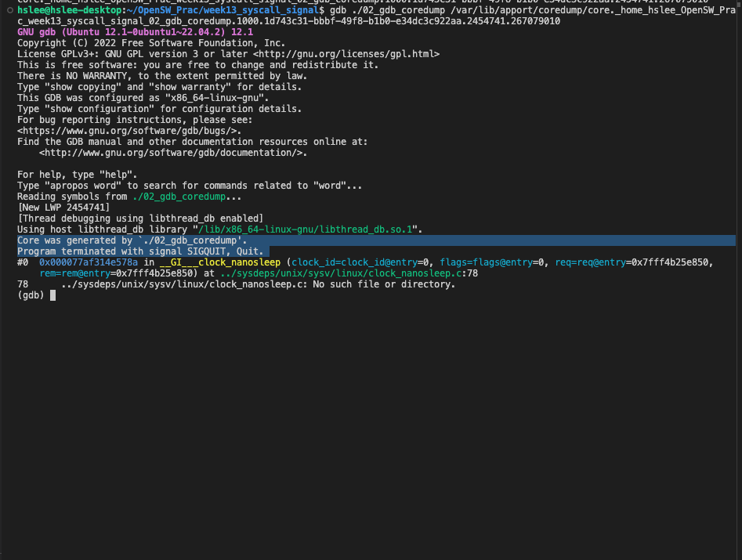Viewport: 742px width, 560px height.
Task: Click the hslee@hslee-desktop prompt text
Action: pyautogui.click(x=69, y=10)
